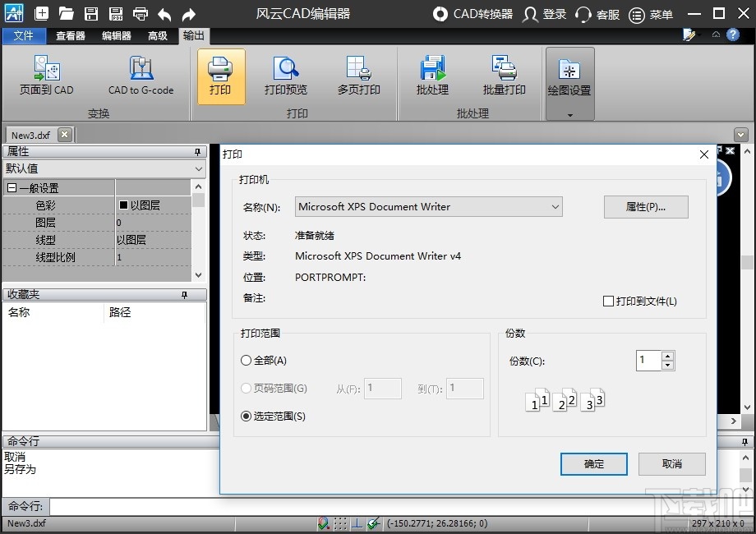Click the 登录 login icon

[544, 14]
